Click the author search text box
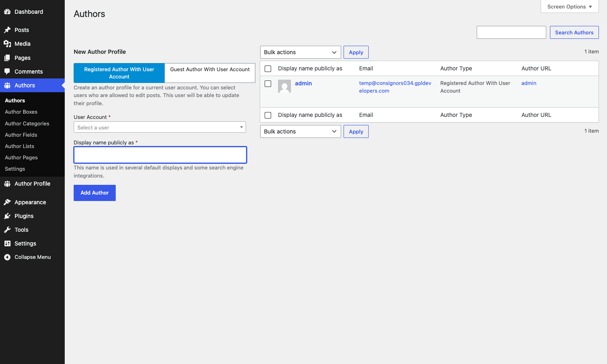The width and height of the screenshot is (607, 364). [x=511, y=32]
